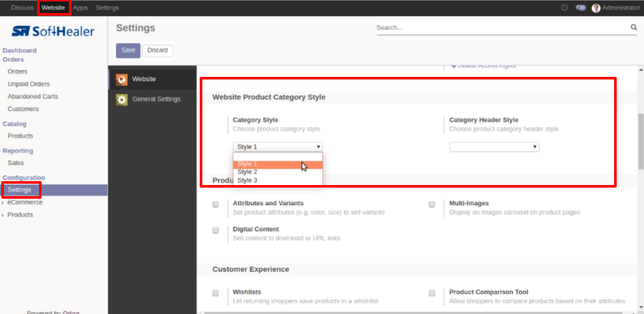
Task: Click the Save button
Action: point(128,51)
